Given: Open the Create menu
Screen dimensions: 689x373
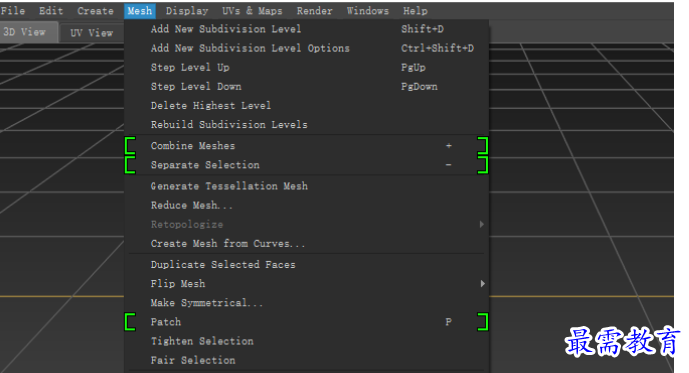Looking at the screenshot, I should pyautogui.click(x=95, y=11).
